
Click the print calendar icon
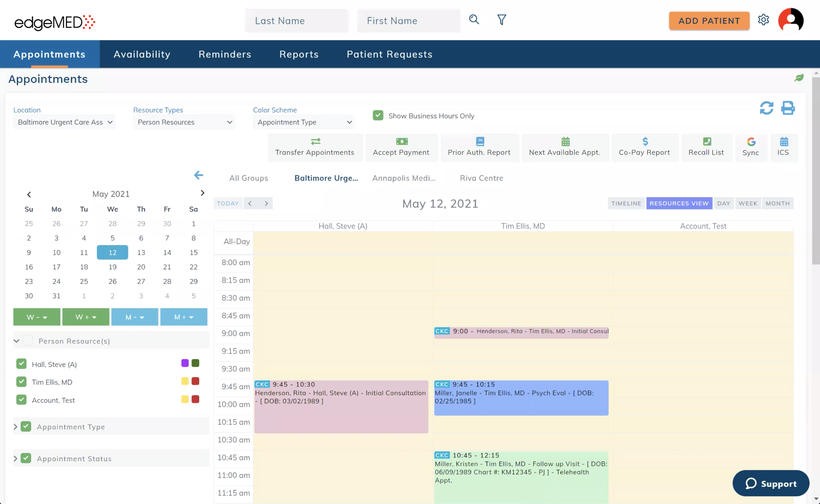[788, 108]
